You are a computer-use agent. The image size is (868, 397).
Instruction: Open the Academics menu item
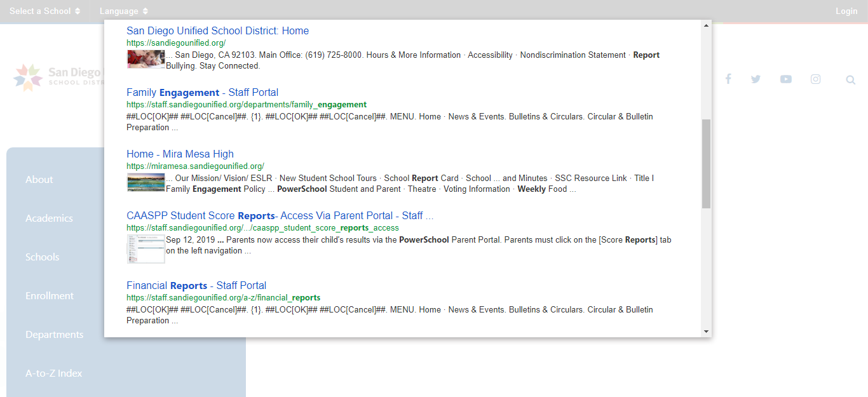49,219
